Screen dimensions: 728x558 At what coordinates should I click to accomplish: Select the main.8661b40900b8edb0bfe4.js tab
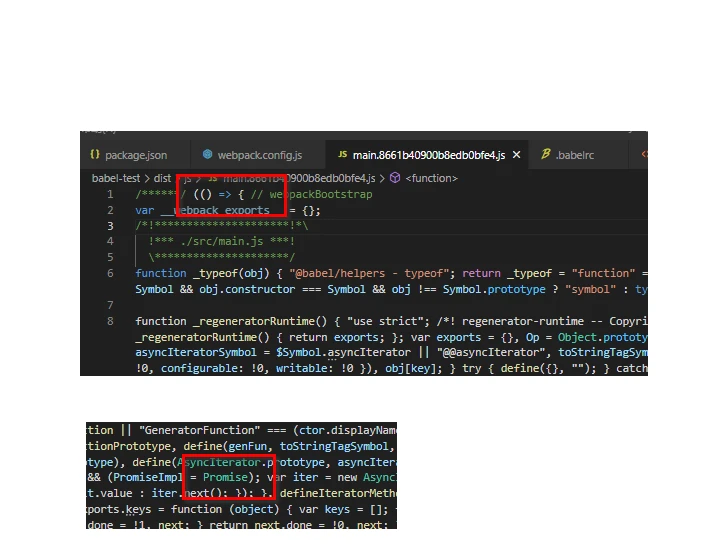[x=427, y=155]
